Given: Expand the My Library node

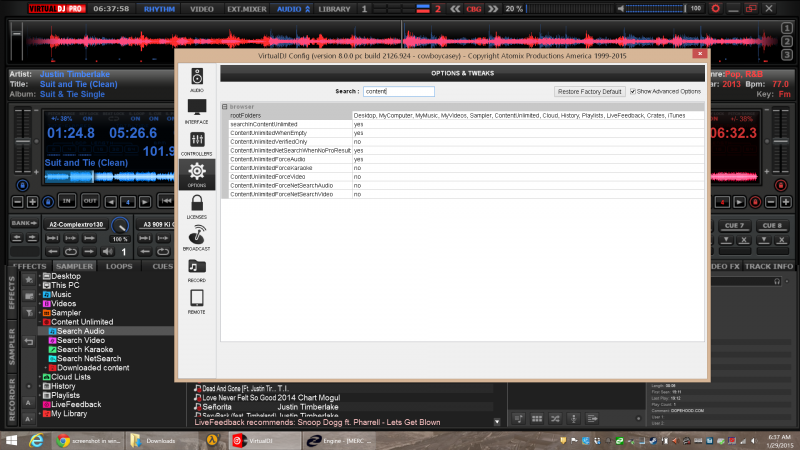Looking at the screenshot, I should tap(40, 414).
